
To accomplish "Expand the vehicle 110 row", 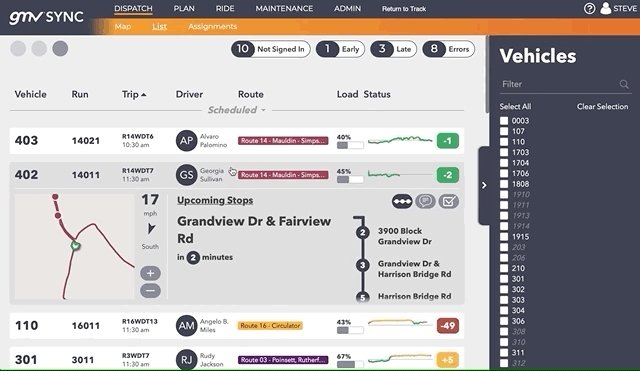I will coord(237,326).
